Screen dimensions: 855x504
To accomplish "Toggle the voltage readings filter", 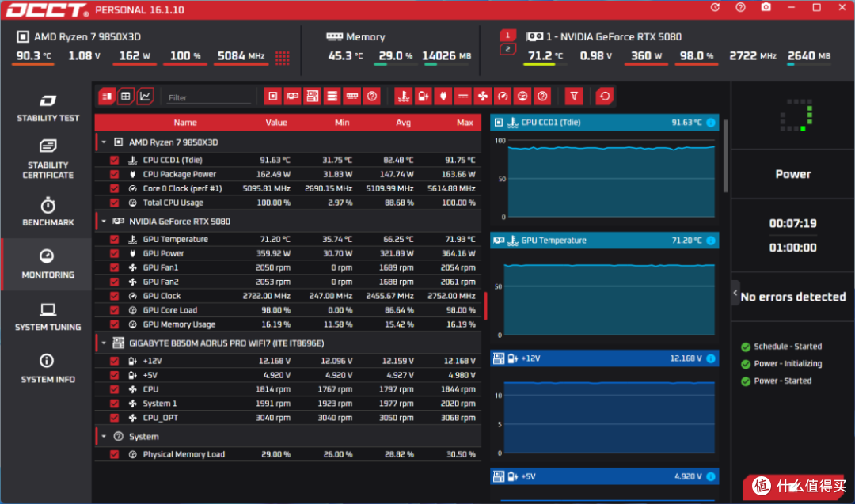I will pos(423,97).
